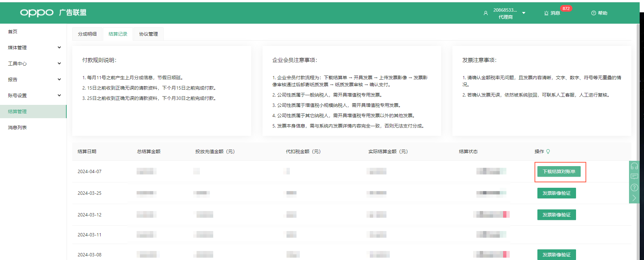This screenshot has height=260, width=644.
Task: Click the 下载结算对账单 button
Action: tap(559, 171)
